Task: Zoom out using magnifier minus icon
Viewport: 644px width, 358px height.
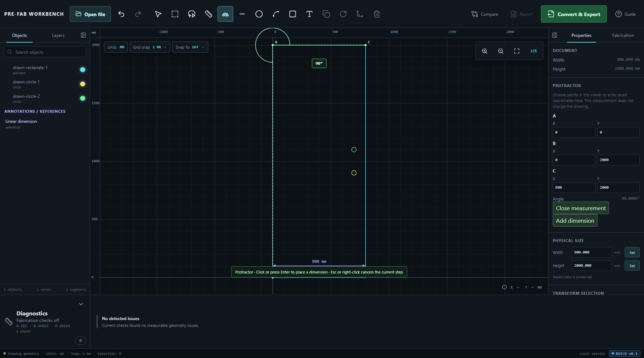Action: click(x=501, y=51)
